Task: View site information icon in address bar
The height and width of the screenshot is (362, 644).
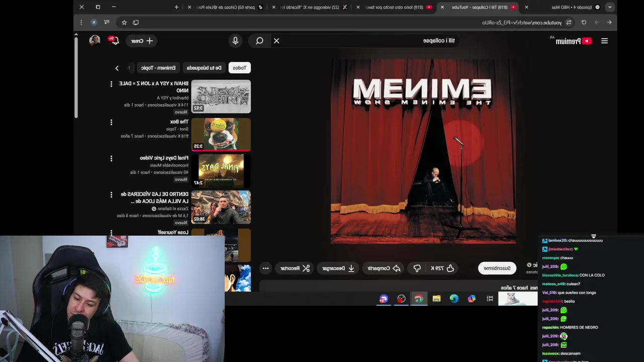Action: pyautogui.click(x=569, y=22)
